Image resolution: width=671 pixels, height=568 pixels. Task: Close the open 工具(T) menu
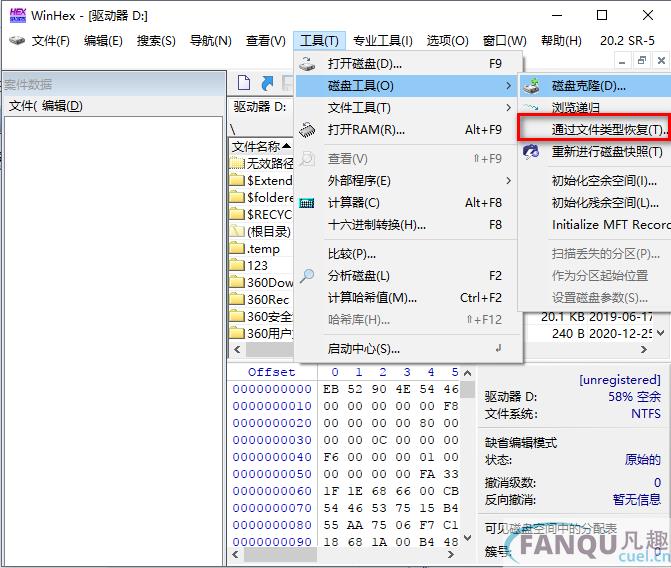click(x=319, y=41)
